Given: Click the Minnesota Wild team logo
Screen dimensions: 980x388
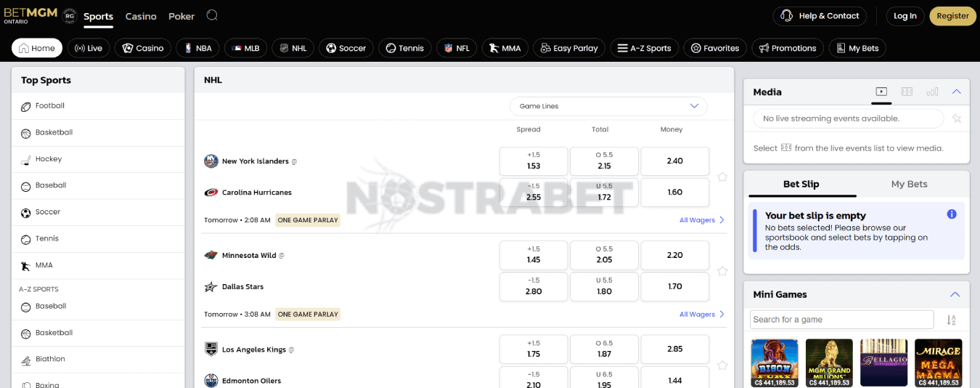Looking at the screenshot, I should click(211, 255).
